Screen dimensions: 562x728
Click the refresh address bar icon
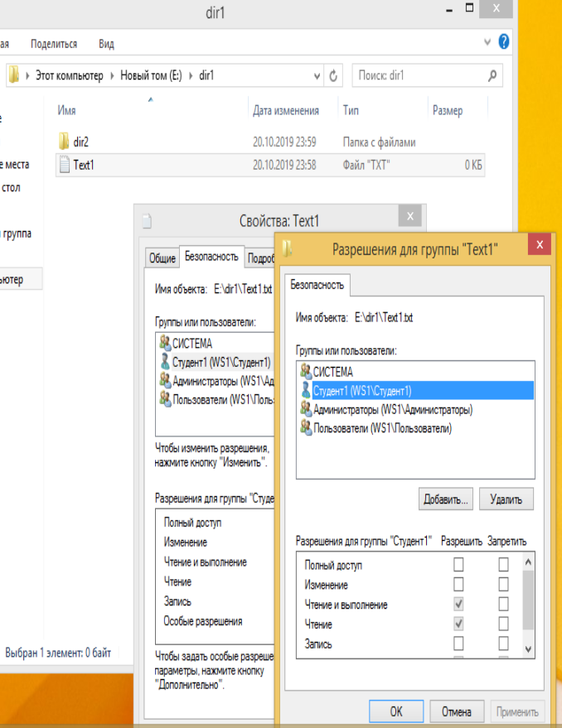[333, 76]
